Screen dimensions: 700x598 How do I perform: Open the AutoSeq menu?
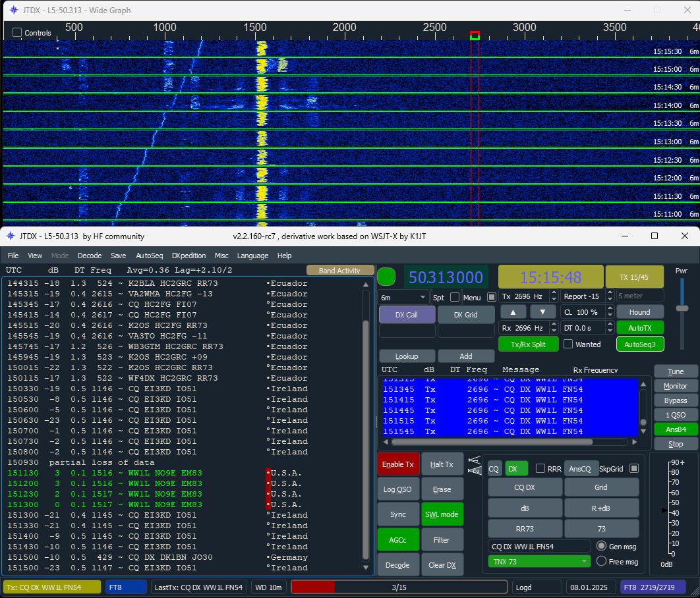pyautogui.click(x=149, y=256)
